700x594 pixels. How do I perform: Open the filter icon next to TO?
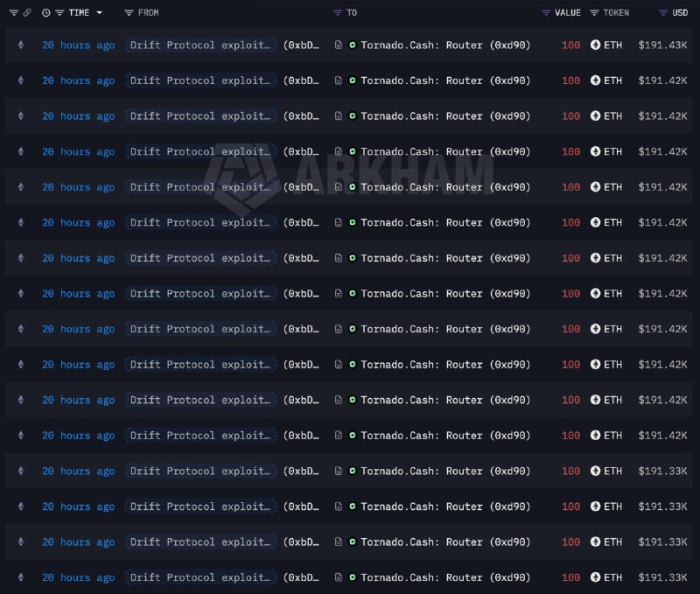[x=338, y=13]
